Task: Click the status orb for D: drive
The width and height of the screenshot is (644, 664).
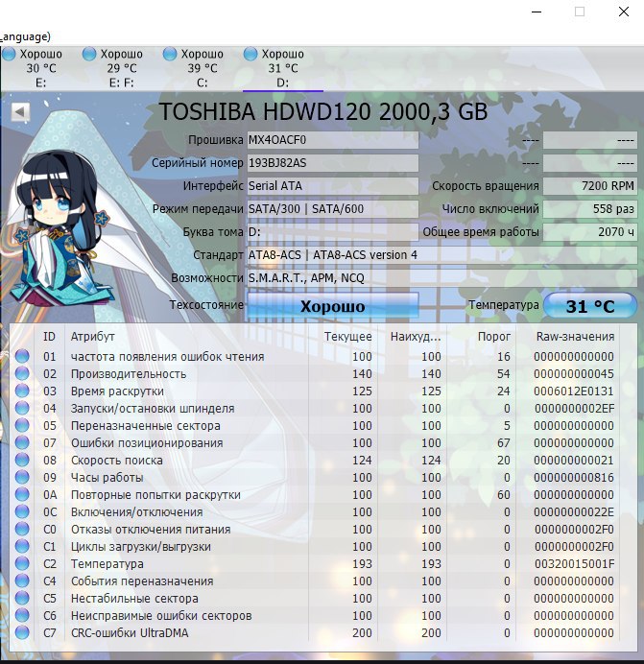Action: coord(250,54)
